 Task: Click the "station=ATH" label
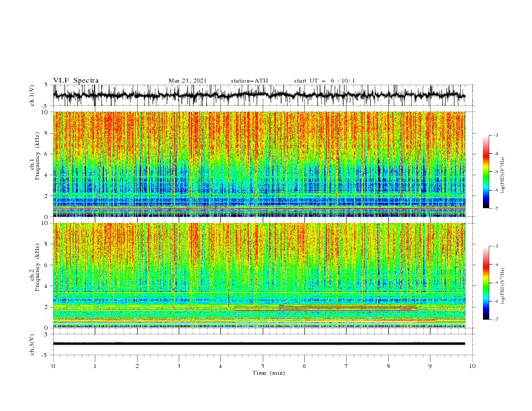coord(249,81)
